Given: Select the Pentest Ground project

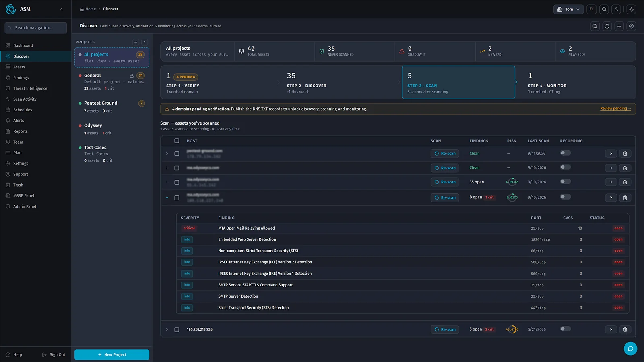Looking at the screenshot, I should coord(112,107).
